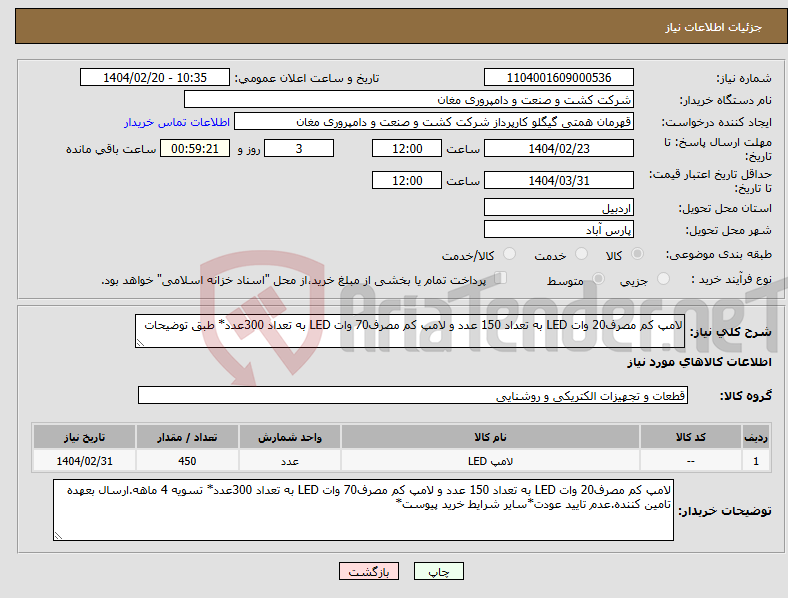Click the resize grip of buyer notes textarea
The height and width of the screenshot is (598, 788).
pos(58,536)
